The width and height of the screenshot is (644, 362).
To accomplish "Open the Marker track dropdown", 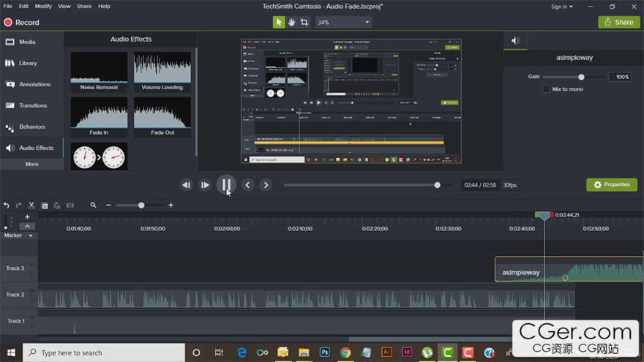I will (x=31, y=235).
